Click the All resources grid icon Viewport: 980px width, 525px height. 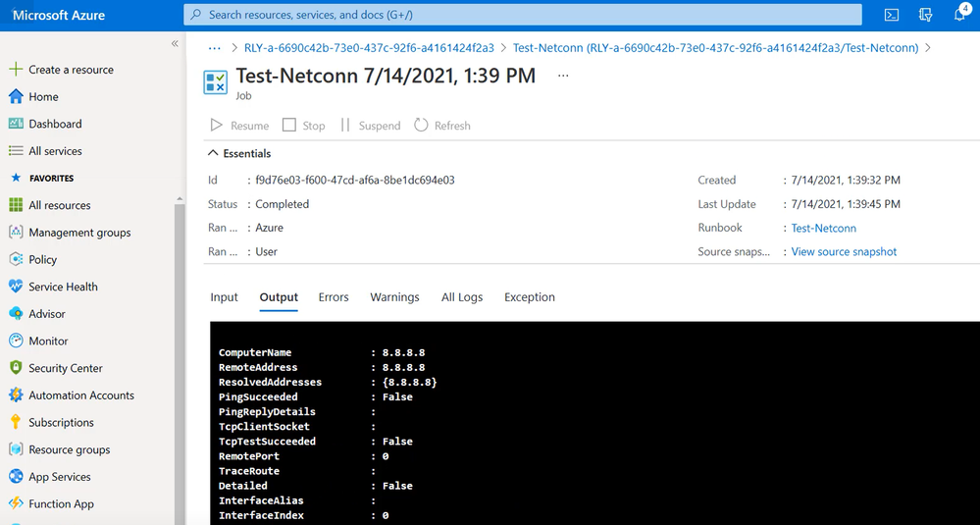coord(16,205)
